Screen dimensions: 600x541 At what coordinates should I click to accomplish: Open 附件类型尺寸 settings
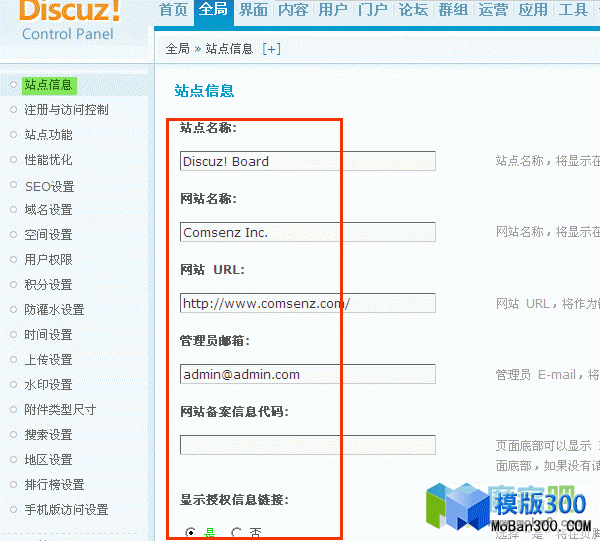[x=60, y=410]
